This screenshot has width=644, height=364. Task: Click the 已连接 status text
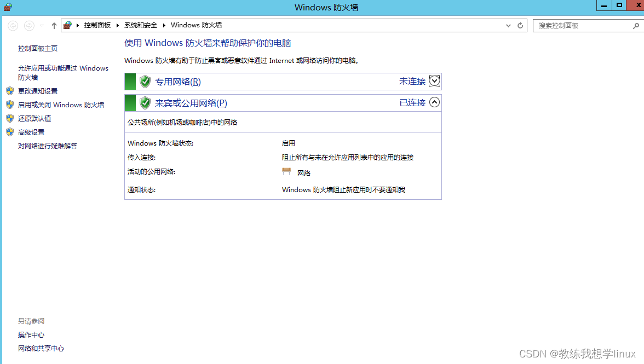pyautogui.click(x=412, y=102)
